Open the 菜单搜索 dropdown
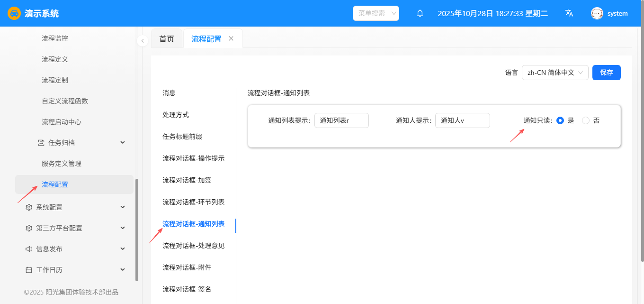 point(376,13)
